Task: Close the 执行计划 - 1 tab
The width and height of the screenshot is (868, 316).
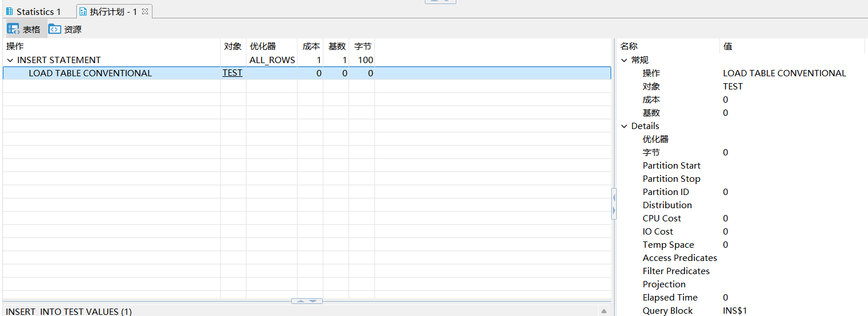Action: (x=145, y=11)
